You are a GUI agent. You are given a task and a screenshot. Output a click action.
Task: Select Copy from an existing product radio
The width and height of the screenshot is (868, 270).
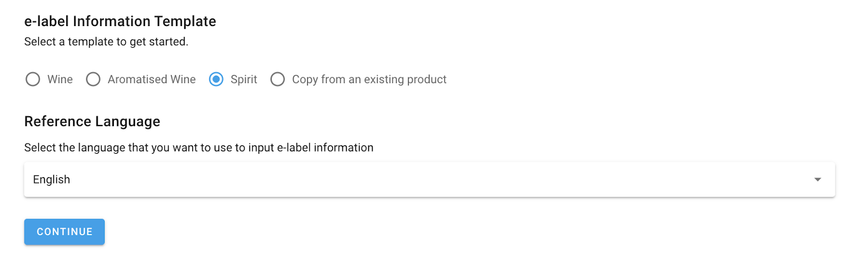point(278,79)
